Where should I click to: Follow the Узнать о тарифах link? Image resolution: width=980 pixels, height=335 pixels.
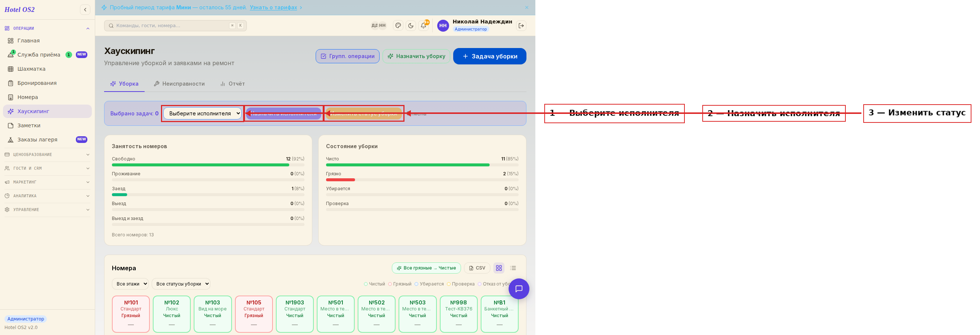273,7
